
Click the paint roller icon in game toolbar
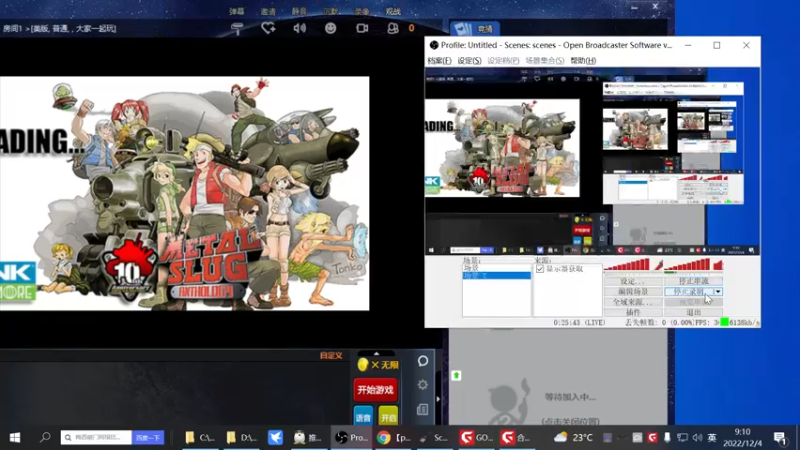point(237,29)
